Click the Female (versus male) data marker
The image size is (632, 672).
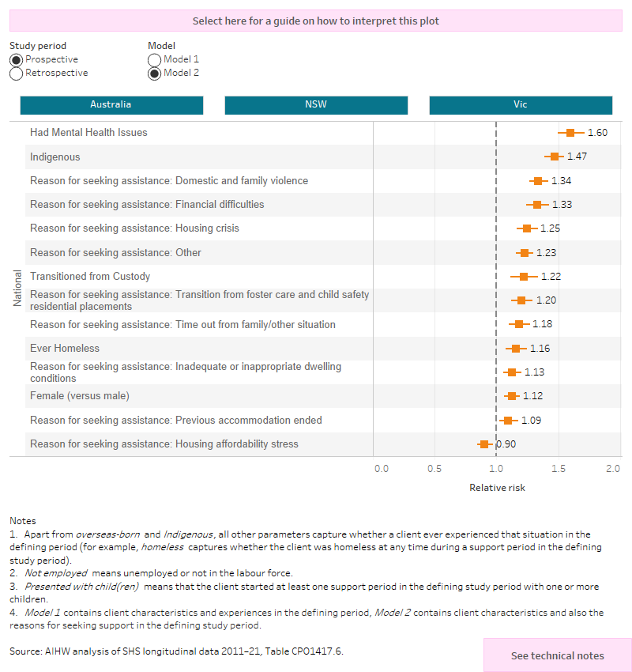511,396
